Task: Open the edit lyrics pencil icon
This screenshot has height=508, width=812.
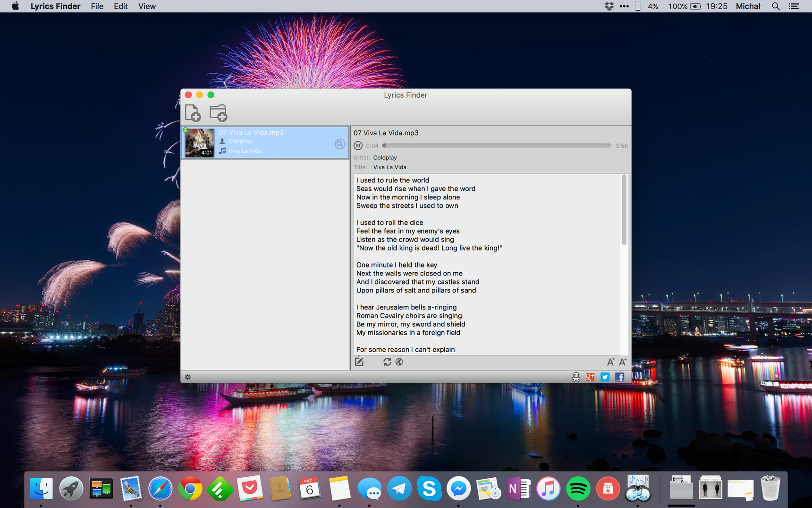Action: pyautogui.click(x=359, y=362)
